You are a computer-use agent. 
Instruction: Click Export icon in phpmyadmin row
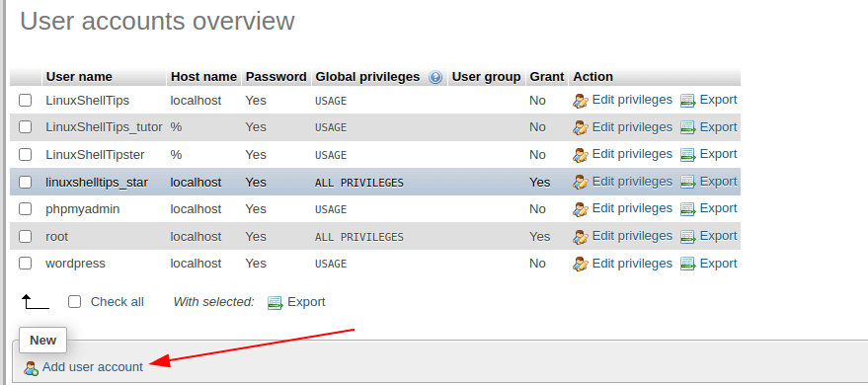(x=687, y=209)
